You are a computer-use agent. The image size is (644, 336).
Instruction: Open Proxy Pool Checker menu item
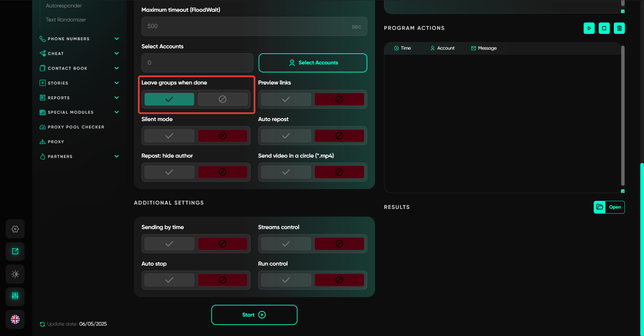point(76,127)
